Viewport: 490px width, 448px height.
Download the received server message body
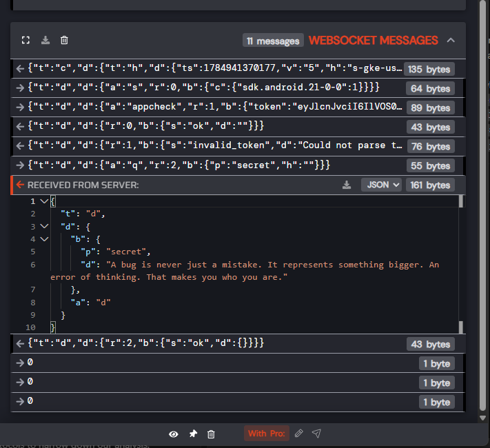coord(347,185)
